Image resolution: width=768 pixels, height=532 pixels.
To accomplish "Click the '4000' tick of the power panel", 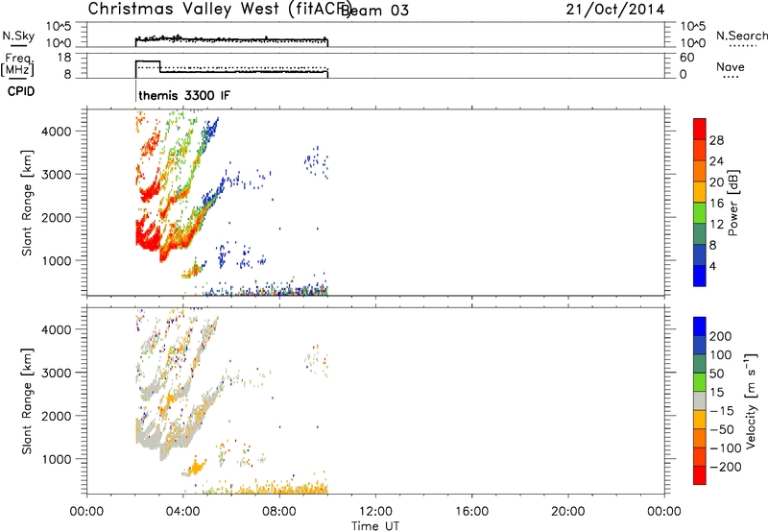I will tap(57, 132).
